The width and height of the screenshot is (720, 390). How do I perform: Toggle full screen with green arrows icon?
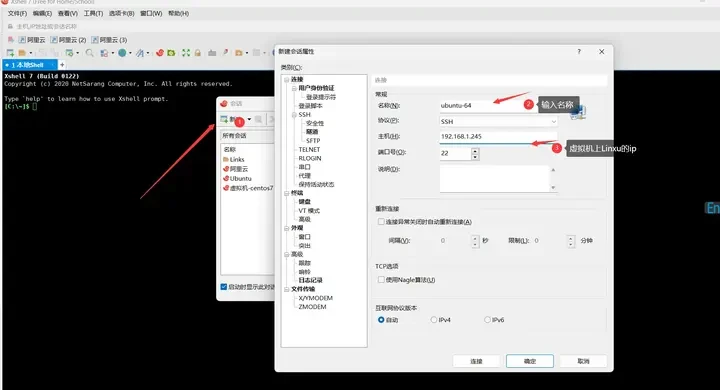(x=186, y=53)
